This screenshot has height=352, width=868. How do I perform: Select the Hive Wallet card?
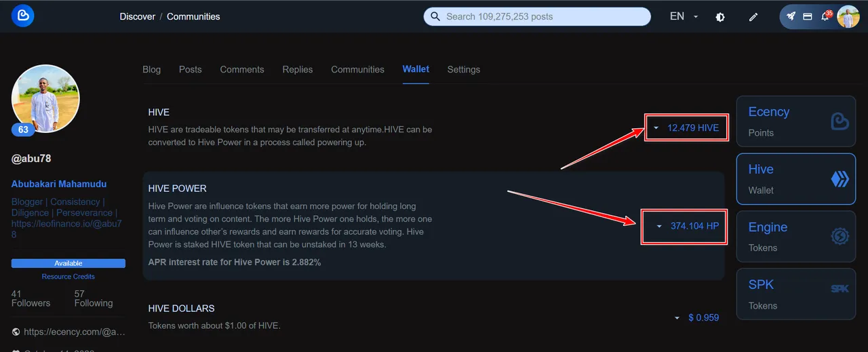coord(796,179)
